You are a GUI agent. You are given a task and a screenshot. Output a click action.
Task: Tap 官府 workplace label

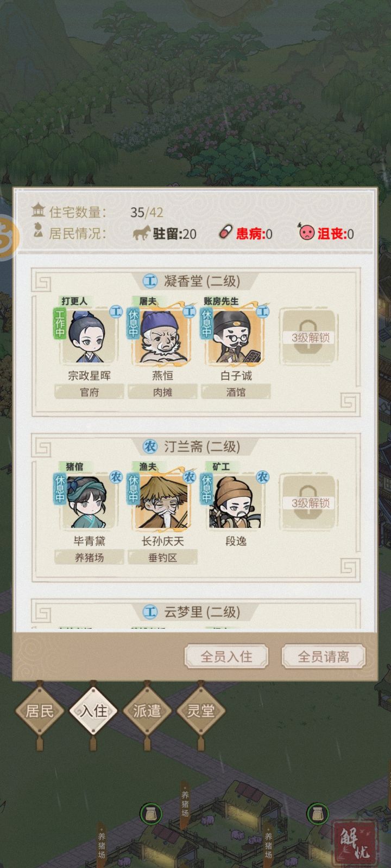tap(89, 392)
